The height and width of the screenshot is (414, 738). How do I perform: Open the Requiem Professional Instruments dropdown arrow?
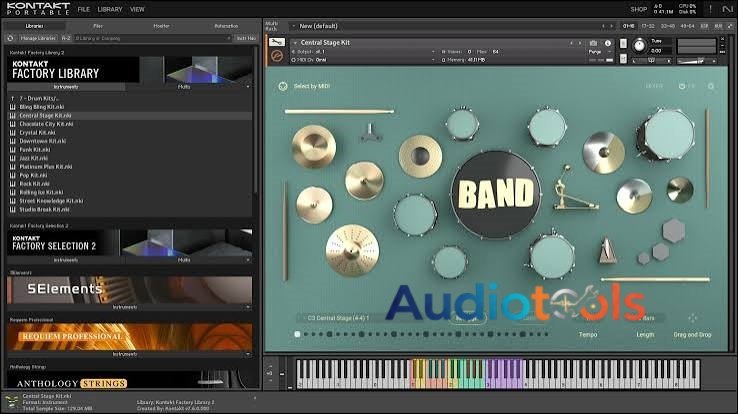pyautogui.click(x=248, y=354)
